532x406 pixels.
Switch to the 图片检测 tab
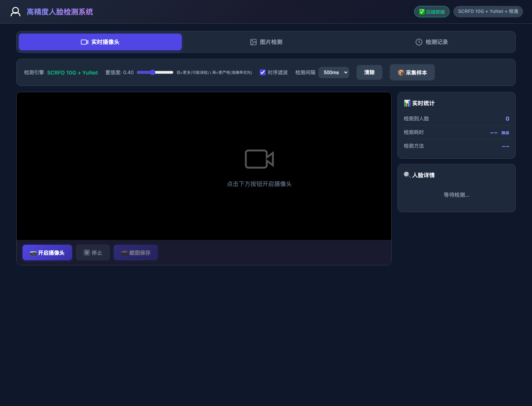point(266,42)
